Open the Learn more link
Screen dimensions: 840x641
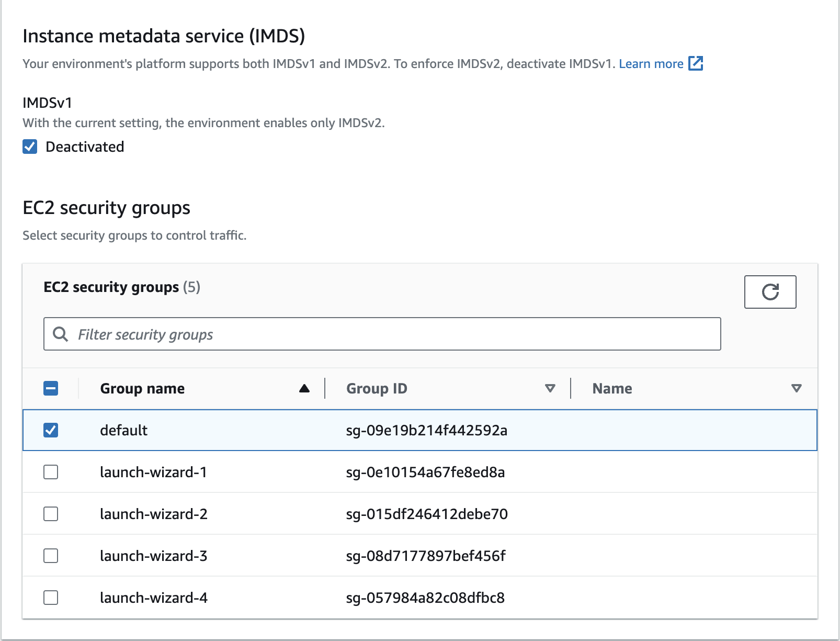(651, 64)
